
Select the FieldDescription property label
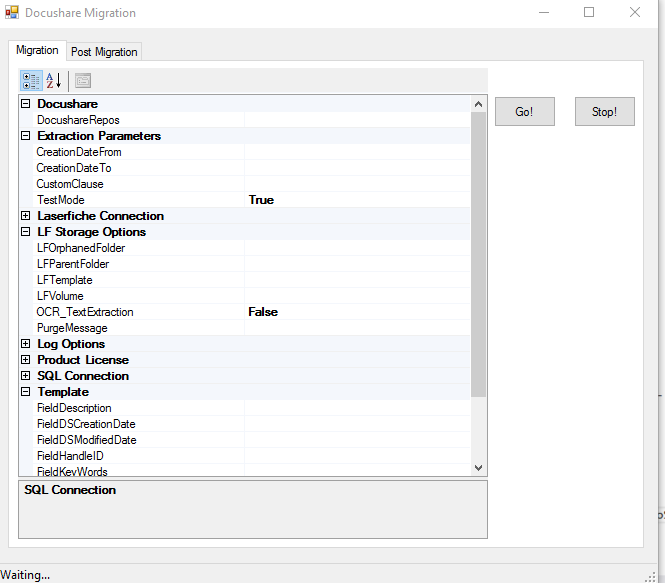[x=74, y=408]
